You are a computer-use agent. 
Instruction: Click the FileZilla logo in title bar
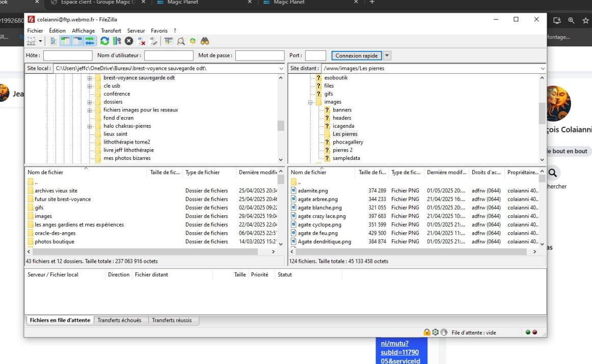32,19
